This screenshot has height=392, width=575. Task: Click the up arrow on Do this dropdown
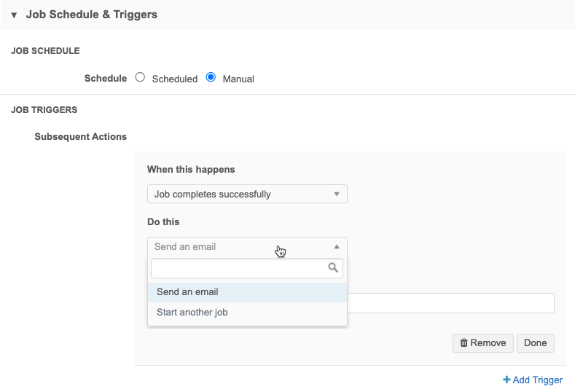pyautogui.click(x=336, y=246)
